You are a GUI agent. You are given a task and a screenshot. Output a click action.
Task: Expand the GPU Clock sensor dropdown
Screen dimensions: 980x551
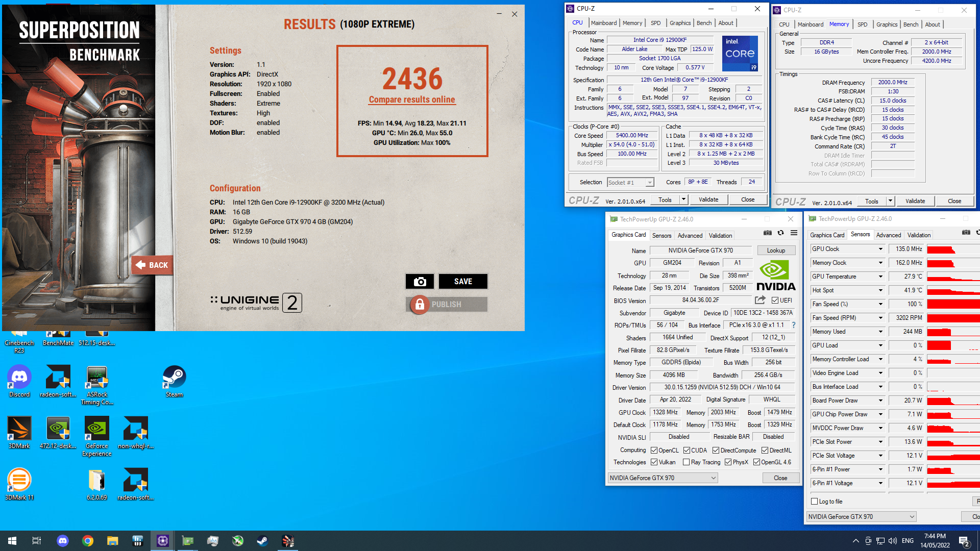tap(880, 249)
